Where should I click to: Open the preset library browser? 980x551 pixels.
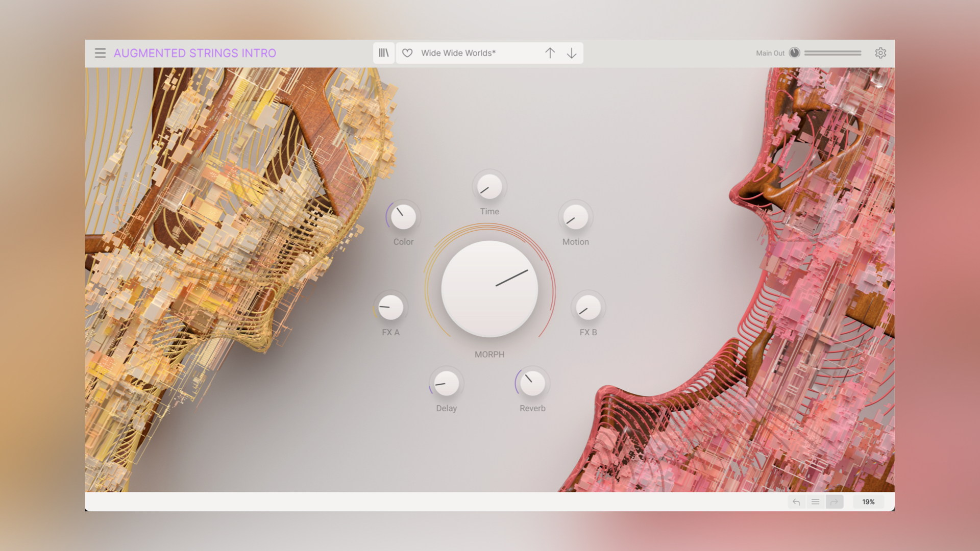coord(384,53)
